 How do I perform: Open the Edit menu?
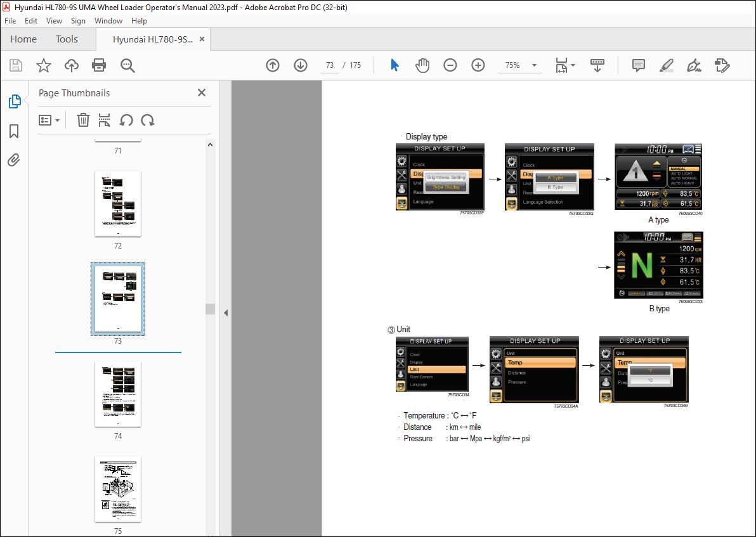(31, 21)
